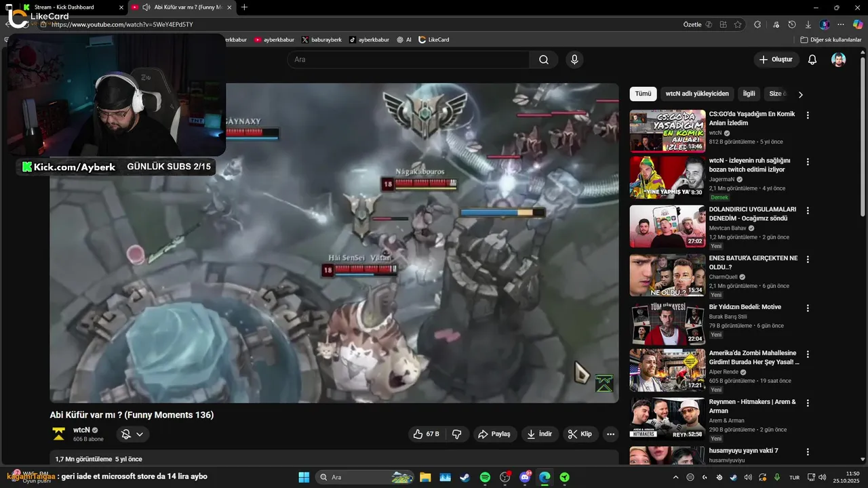Expand the notification bell subscription dropdown
The width and height of the screenshot is (868, 488).
point(140,434)
